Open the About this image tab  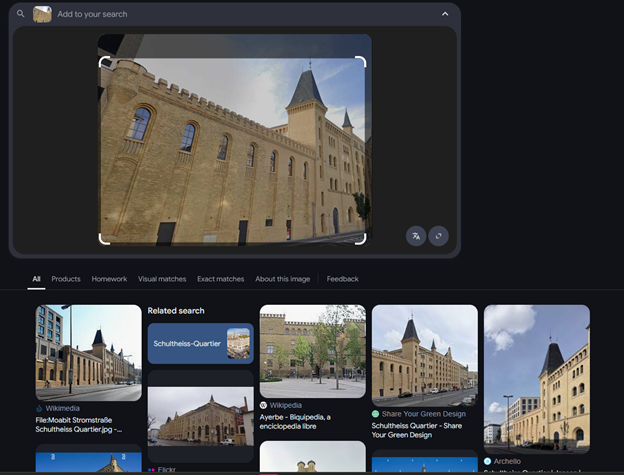[x=283, y=279]
